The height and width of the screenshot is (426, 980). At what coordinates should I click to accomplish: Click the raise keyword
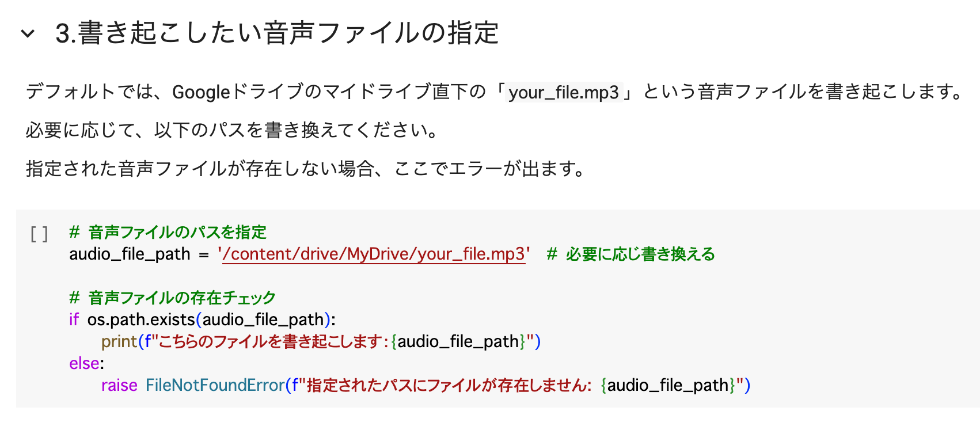119,386
